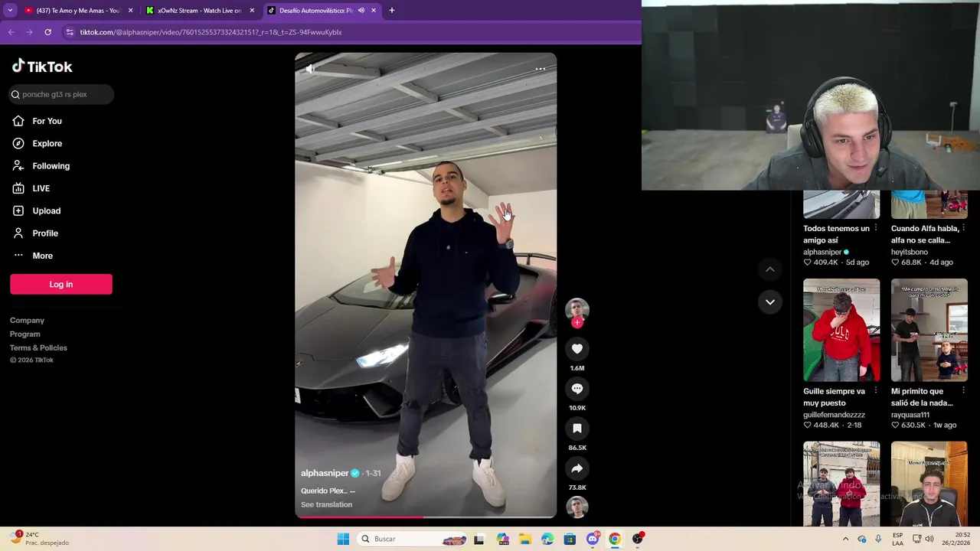Share video using arrow icon
Image resolution: width=980 pixels, height=551 pixels.
point(577,468)
